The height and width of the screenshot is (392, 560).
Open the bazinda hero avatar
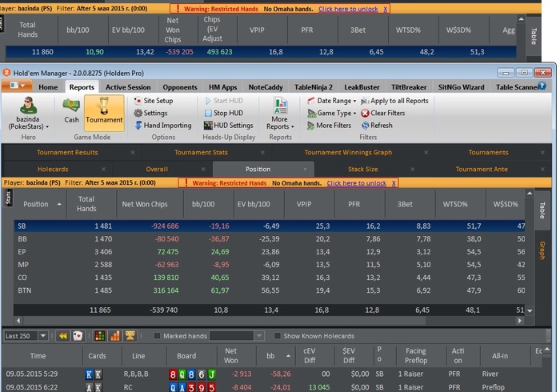click(x=27, y=106)
